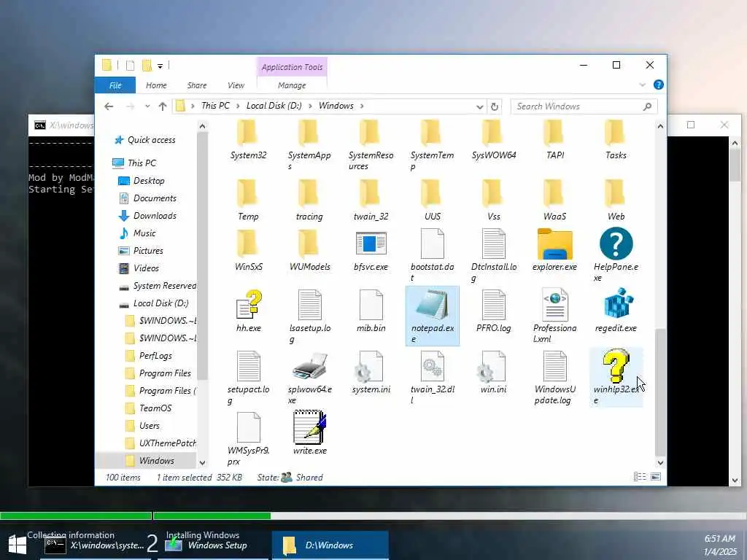Switch to details view layout
Screen dimensions: 747x560
[640, 477]
